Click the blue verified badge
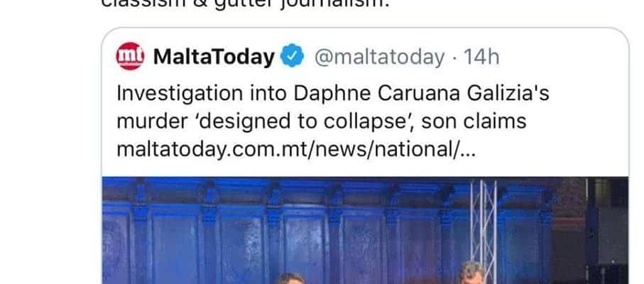 point(292,56)
